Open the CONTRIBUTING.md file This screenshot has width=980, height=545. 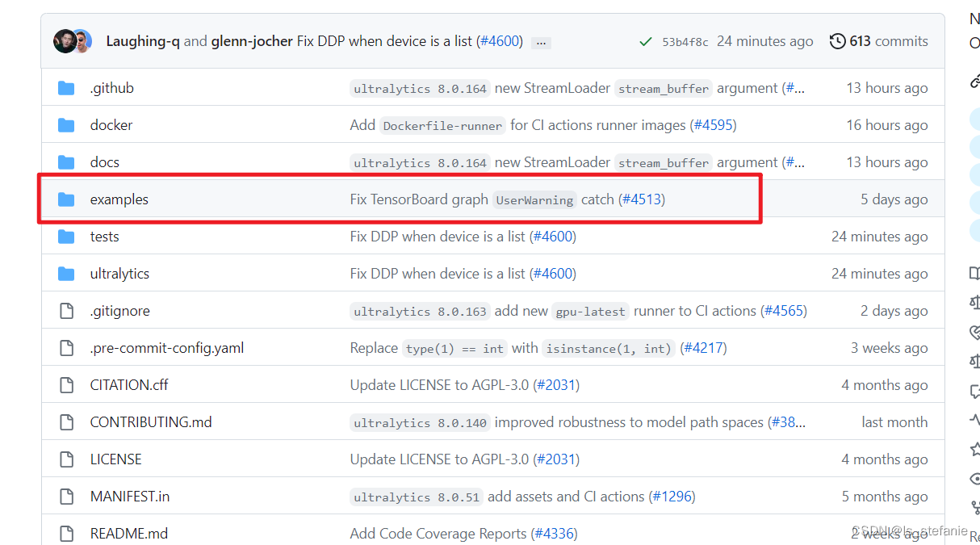[151, 422]
